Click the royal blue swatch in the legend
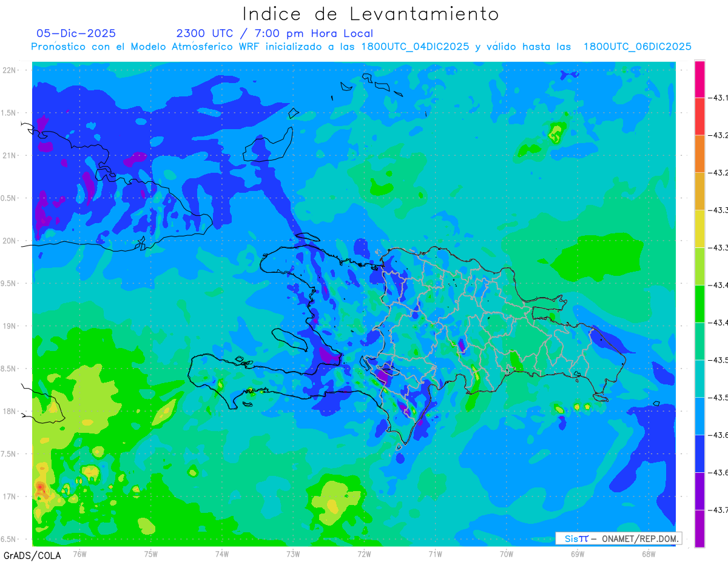 [699, 454]
